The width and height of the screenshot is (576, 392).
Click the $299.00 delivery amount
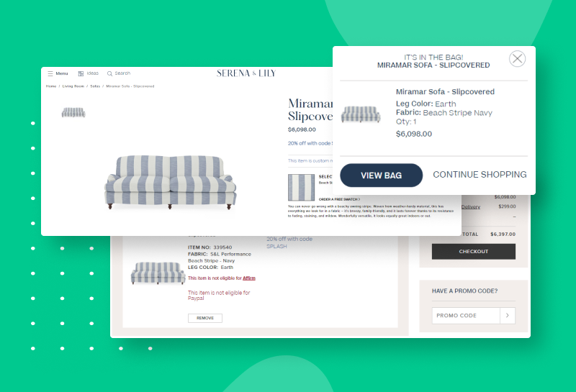pos(507,206)
